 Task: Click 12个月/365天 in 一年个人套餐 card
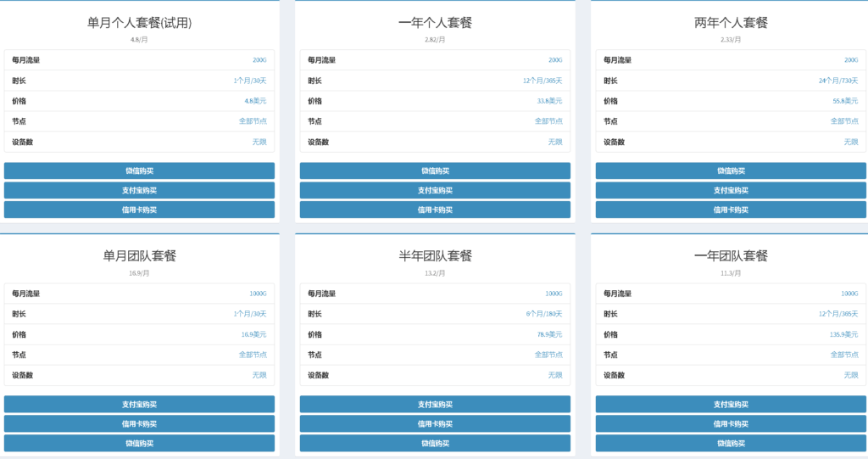542,81
